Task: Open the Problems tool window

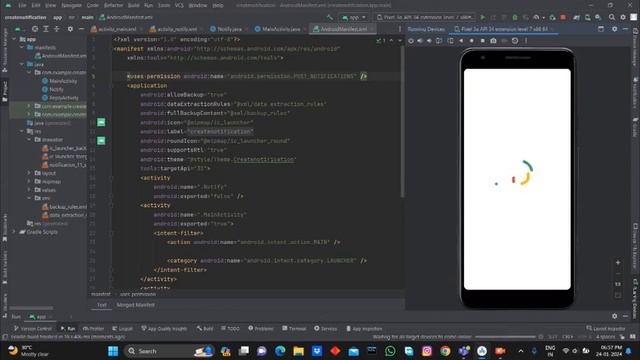Action: coord(261,329)
